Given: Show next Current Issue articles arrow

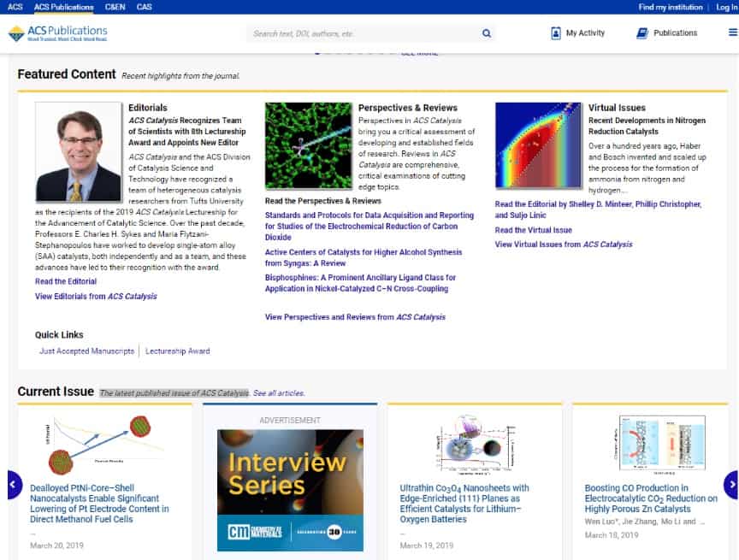Looking at the screenshot, I should coord(731,484).
